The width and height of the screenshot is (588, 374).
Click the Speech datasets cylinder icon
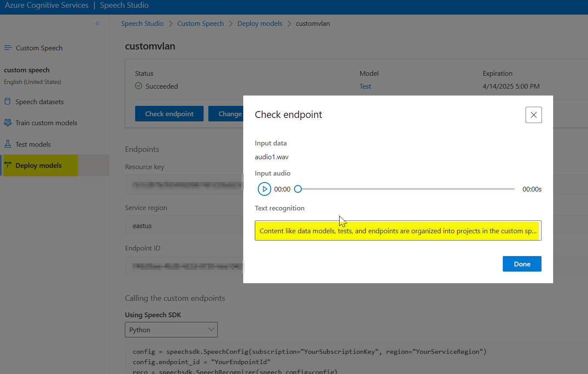coord(7,102)
